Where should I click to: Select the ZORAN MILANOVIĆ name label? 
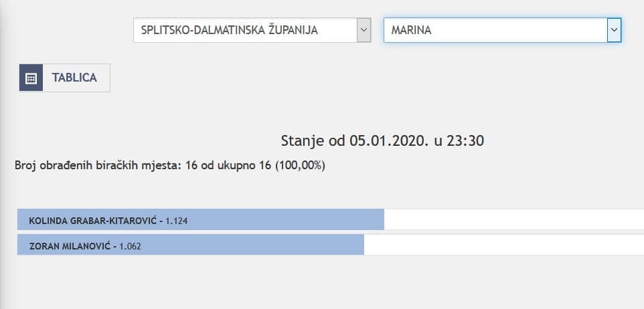pyautogui.click(x=72, y=246)
